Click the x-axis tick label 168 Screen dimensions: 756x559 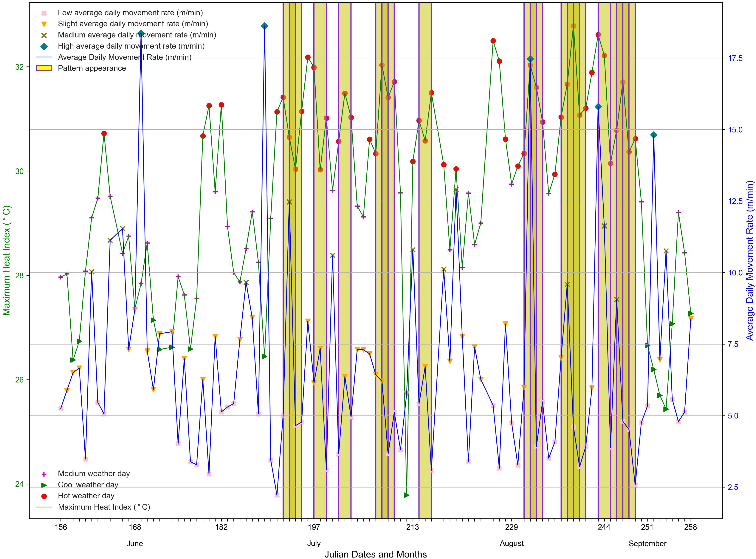click(x=135, y=528)
